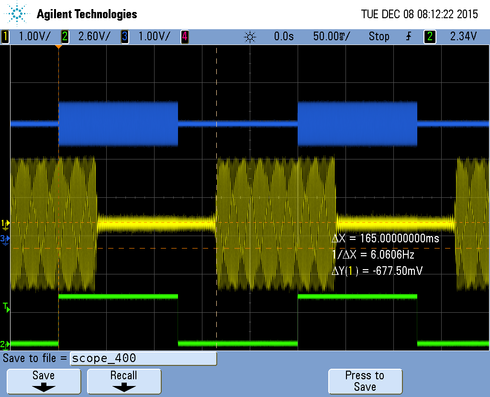490x397 pixels.
Task: Click the orange trigger position marker at top
Action: (x=59, y=47)
